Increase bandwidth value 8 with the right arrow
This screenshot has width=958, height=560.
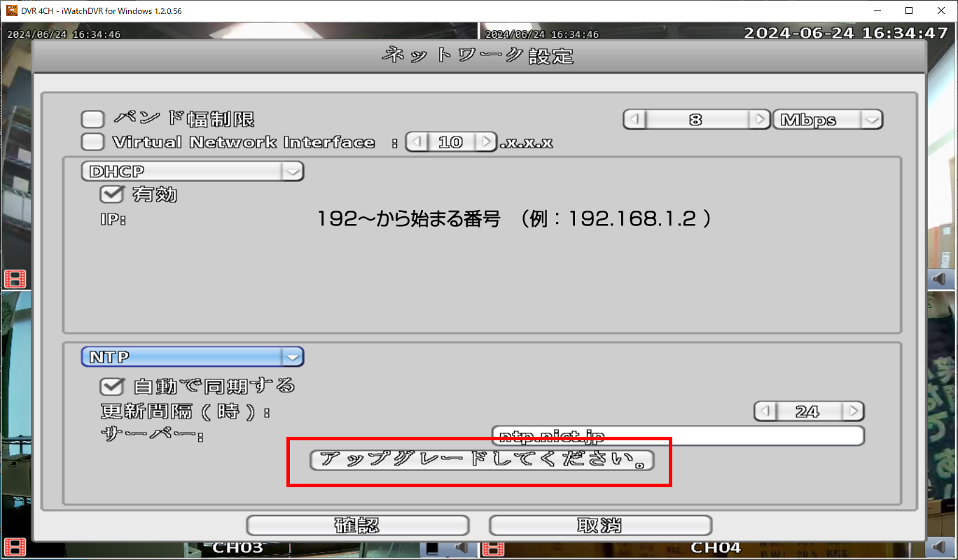tap(759, 120)
